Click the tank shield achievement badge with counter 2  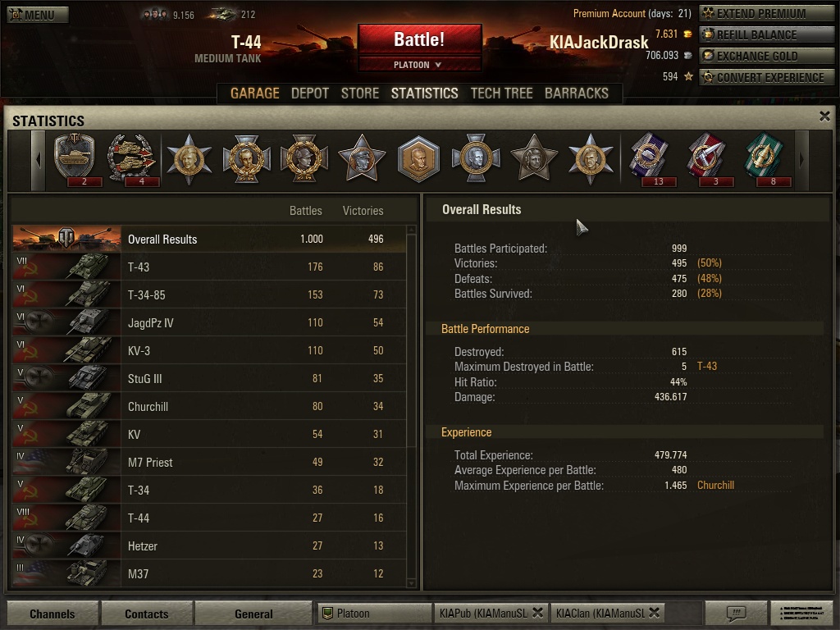[x=75, y=159]
